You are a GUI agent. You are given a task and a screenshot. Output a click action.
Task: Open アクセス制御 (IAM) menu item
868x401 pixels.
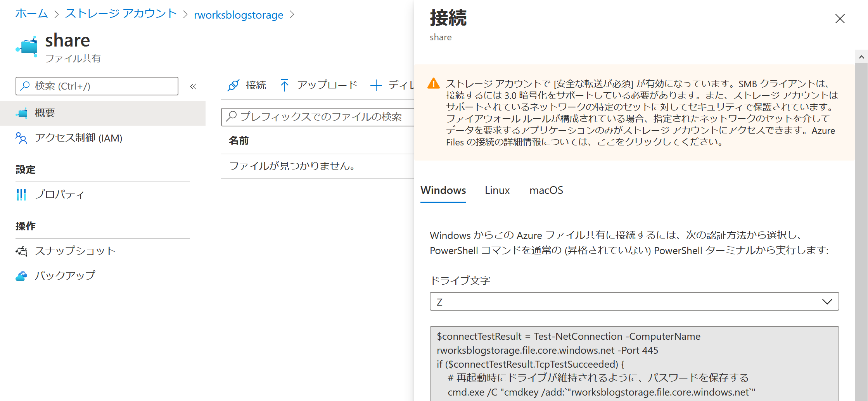(x=103, y=138)
